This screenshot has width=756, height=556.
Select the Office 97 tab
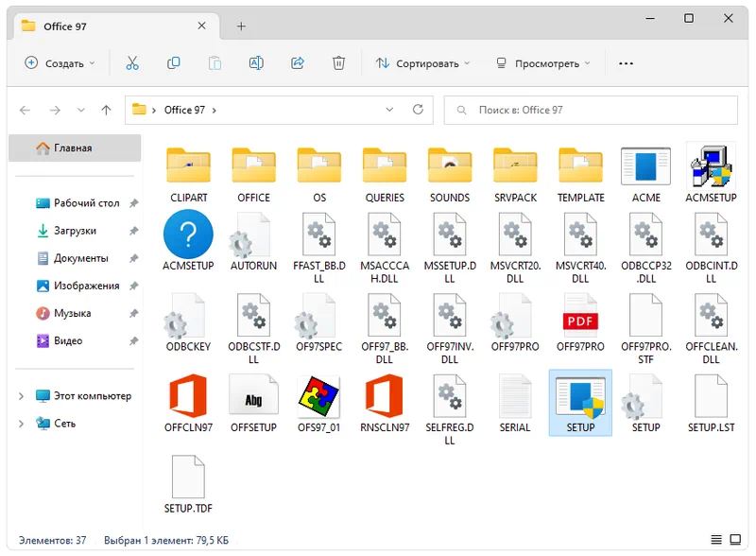tap(116, 26)
